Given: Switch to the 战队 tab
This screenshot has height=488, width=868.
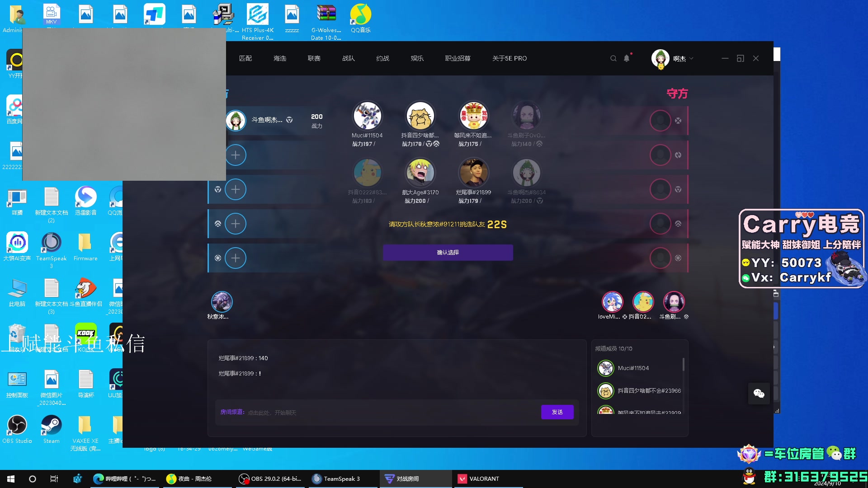Looking at the screenshot, I should (x=349, y=58).
